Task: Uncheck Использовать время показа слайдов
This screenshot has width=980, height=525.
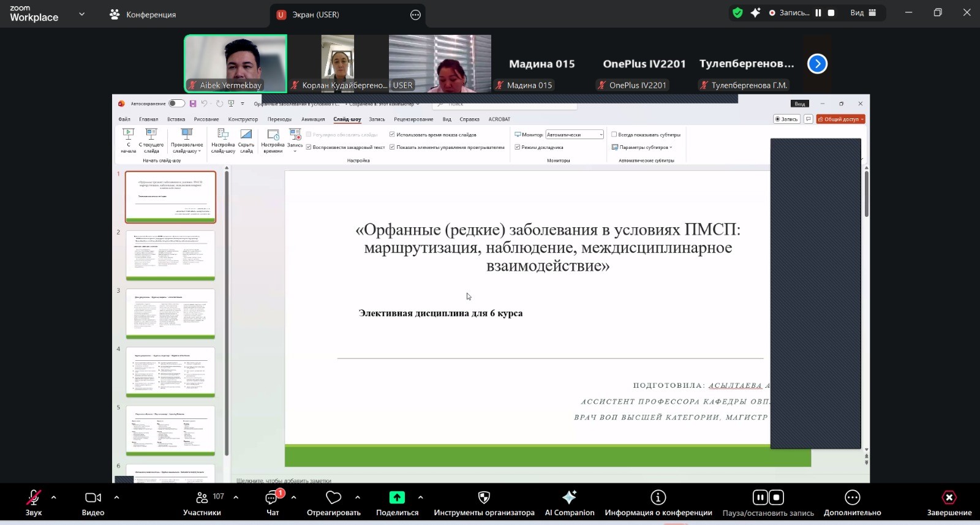Action: click(392, 135)
